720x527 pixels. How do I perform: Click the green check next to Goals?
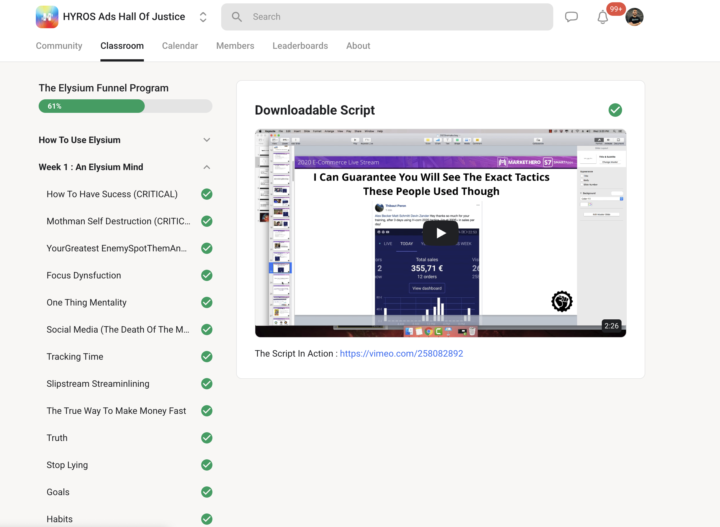[207, 492]
